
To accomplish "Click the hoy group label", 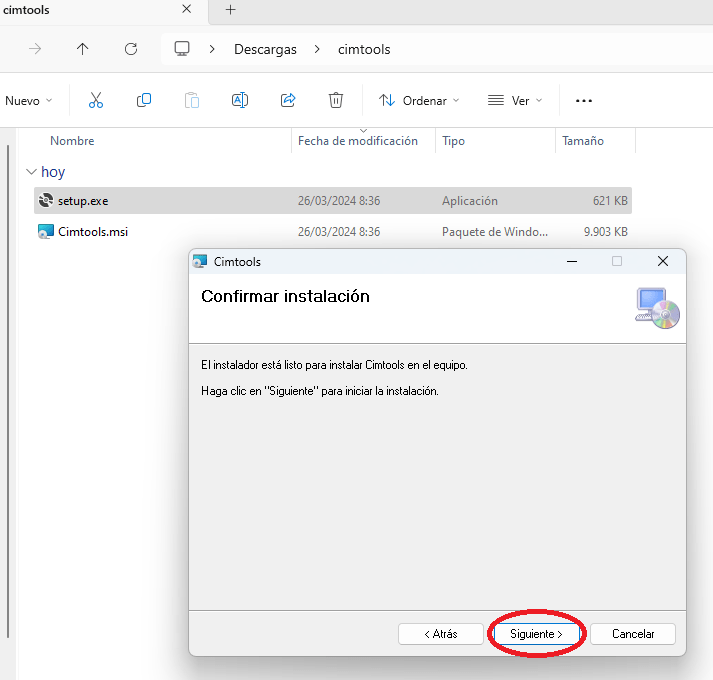I will [53, 171].
